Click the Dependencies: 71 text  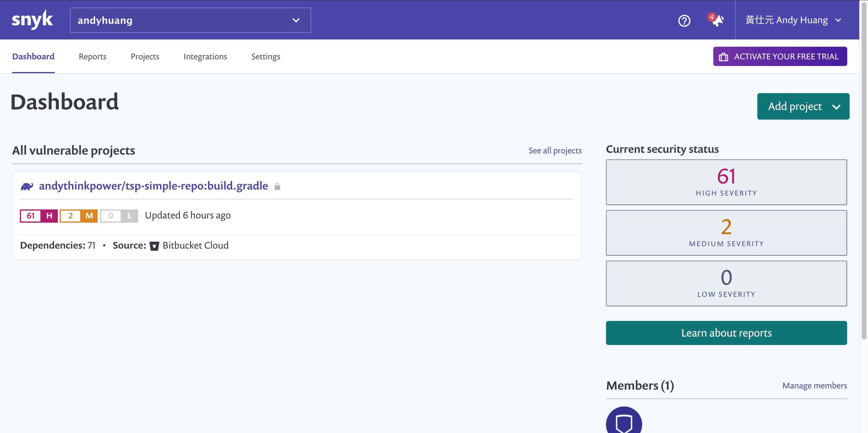click(x=58, y=246)
